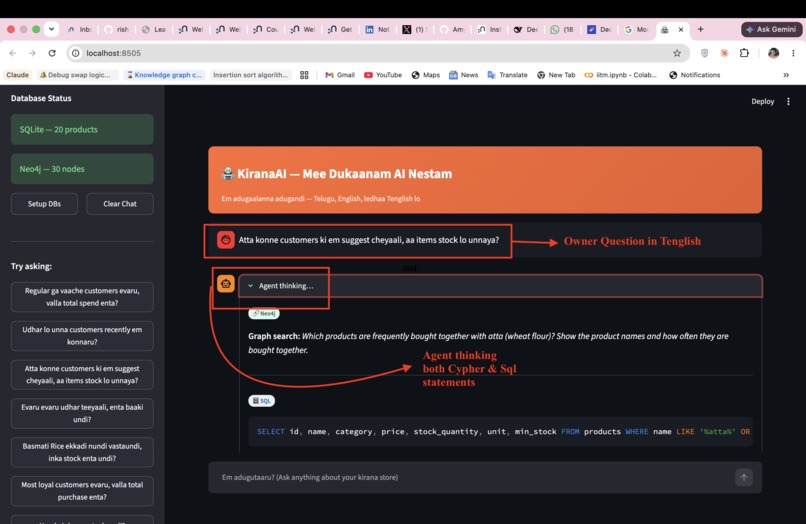Open the iitm.ipynb Colab bookmark
Viewport: 806px width, 524px height.
620,75
